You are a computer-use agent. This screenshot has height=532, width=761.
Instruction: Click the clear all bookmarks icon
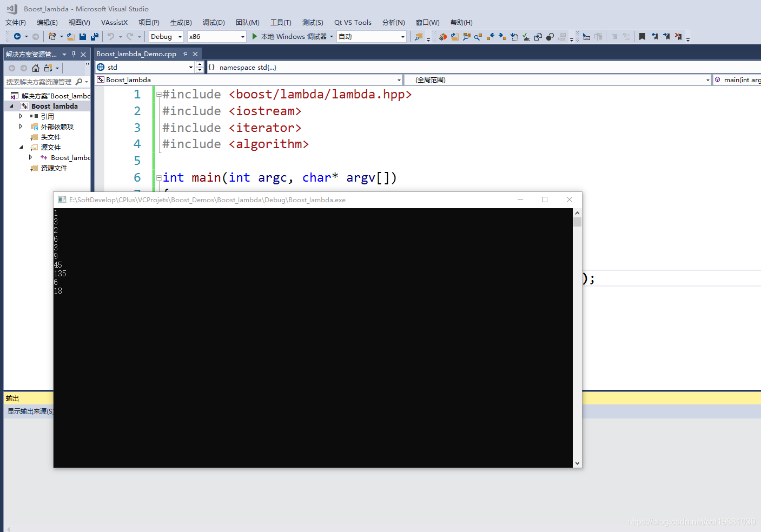[678, 36]
